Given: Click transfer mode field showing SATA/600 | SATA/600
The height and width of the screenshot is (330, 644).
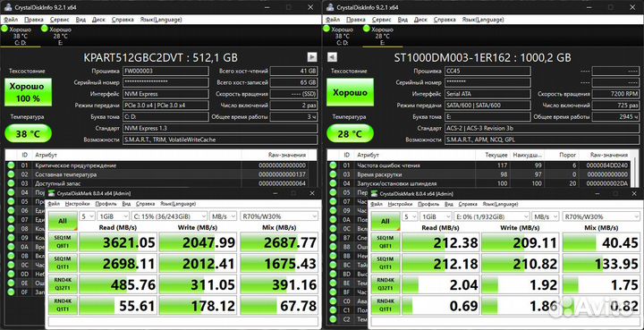Looking at the screenshot, I should click(487, 106).
